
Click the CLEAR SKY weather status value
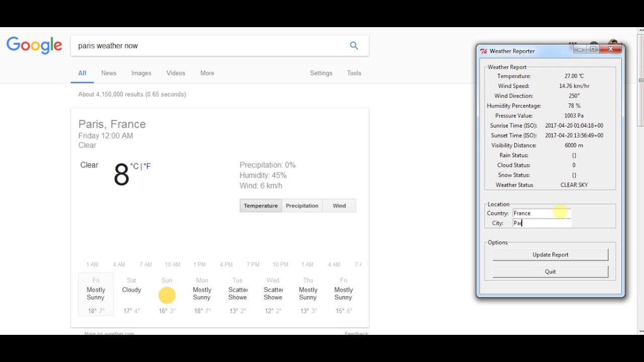574,185
